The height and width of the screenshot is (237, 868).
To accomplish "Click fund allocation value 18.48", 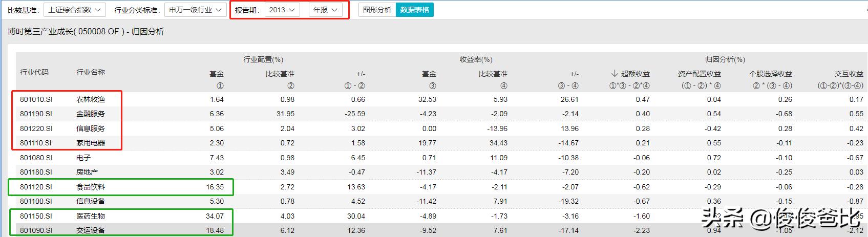I will (x=215, y=230).
